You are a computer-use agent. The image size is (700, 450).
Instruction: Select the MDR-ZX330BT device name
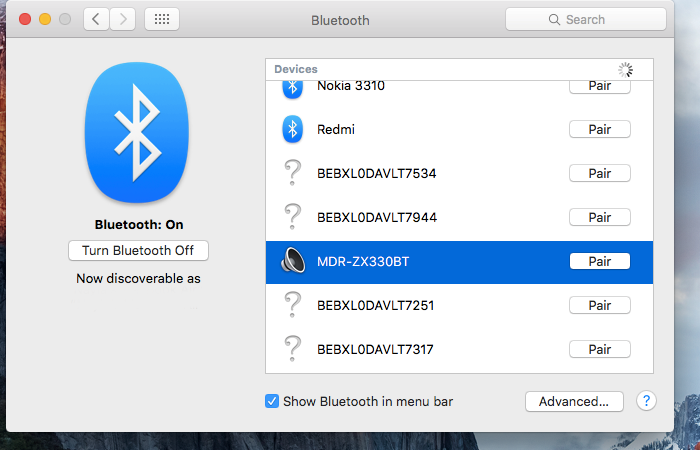click(363, 261)
